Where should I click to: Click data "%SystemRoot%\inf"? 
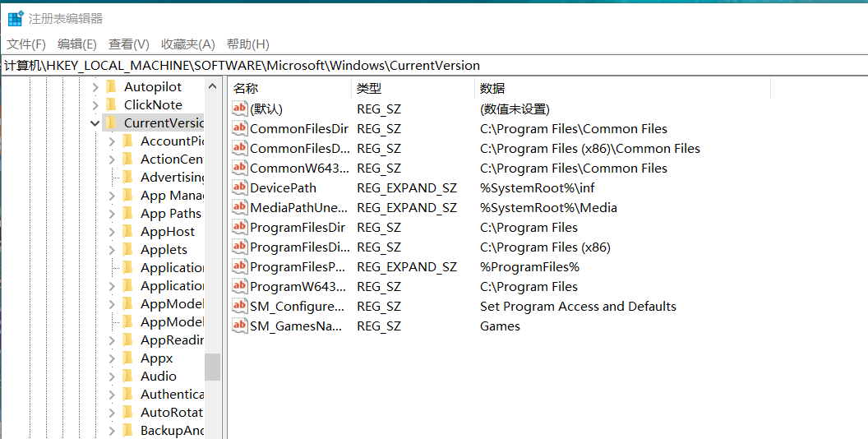coord(537,187)
